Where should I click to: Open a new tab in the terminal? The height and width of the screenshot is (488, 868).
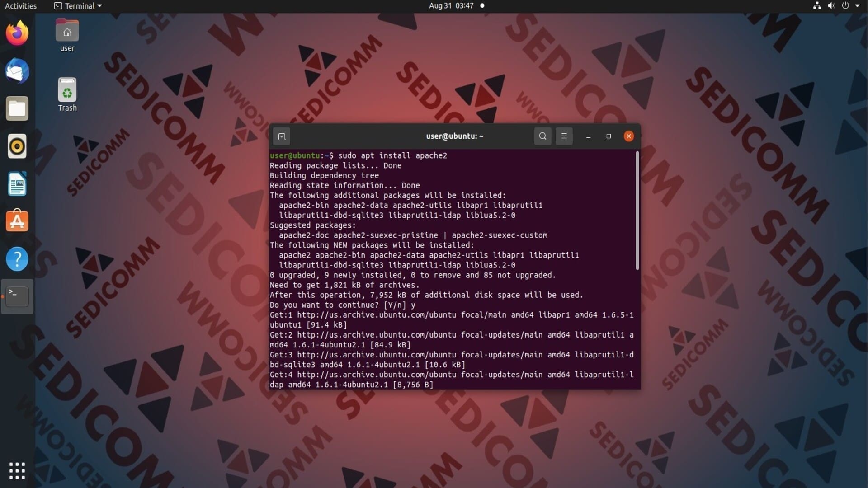pos(282,136)
